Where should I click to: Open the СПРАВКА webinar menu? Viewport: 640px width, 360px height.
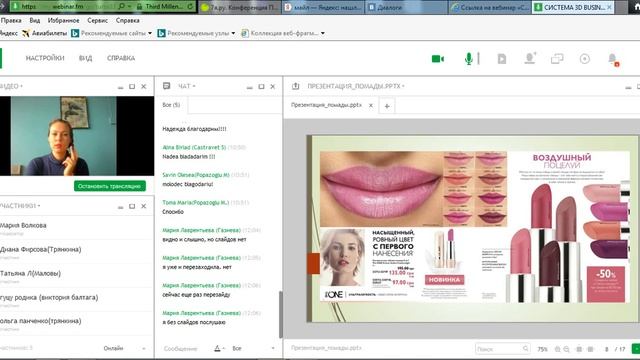pyautogui.click(x=121, y=58)
